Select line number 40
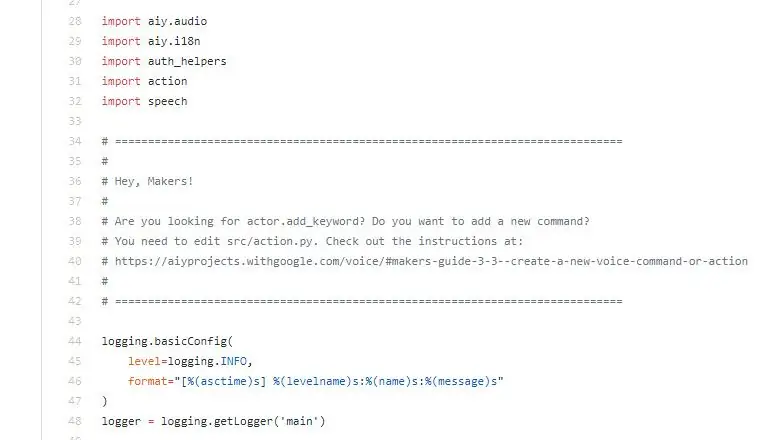 (75, 261)
